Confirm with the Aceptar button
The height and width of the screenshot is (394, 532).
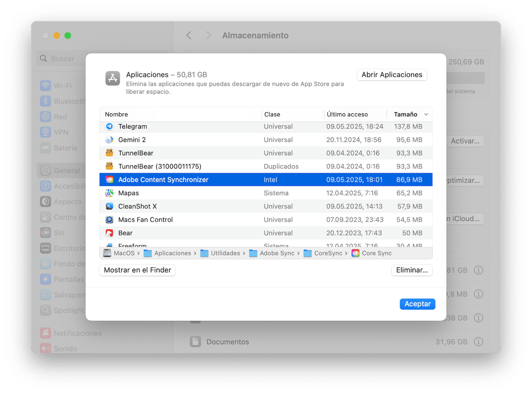pos(417,304)
